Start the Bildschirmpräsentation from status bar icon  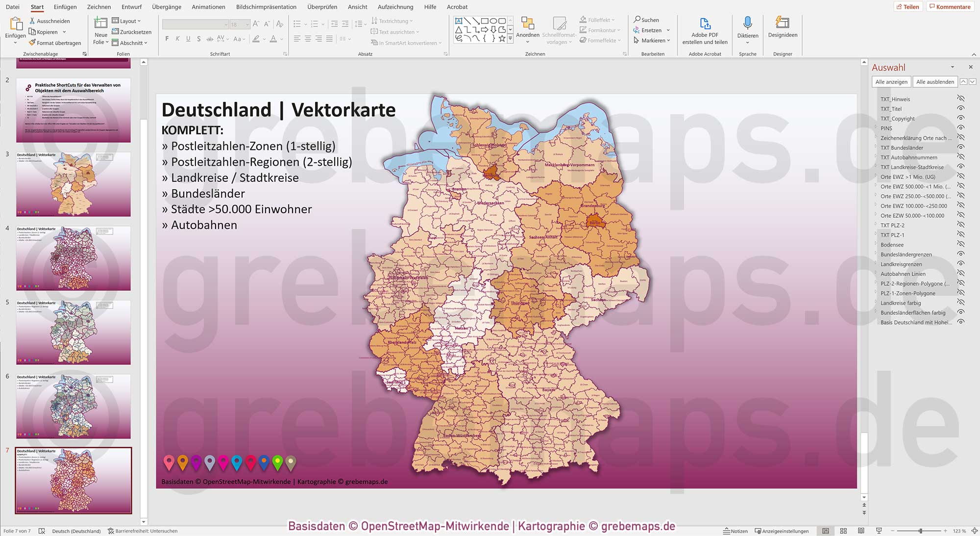[x=879, y=531]
